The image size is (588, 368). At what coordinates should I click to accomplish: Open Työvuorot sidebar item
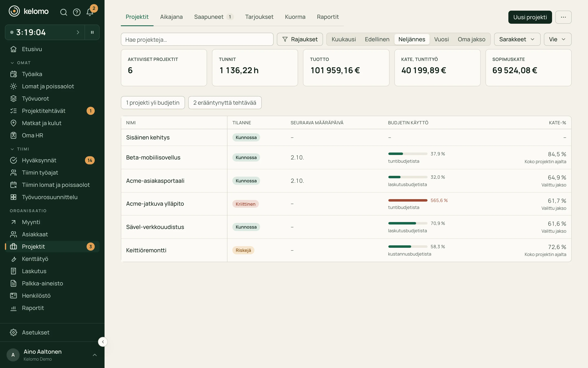pyautogui.click(x=52, y=99)
